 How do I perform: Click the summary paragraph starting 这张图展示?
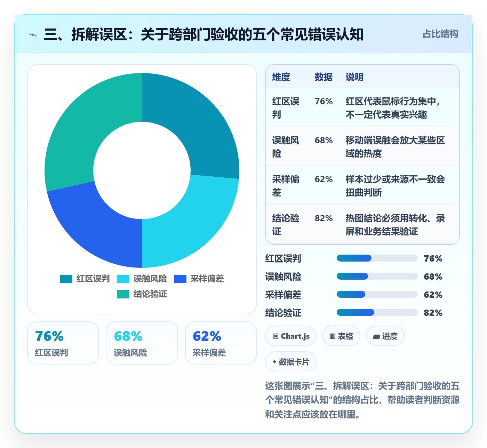[362, 400]
